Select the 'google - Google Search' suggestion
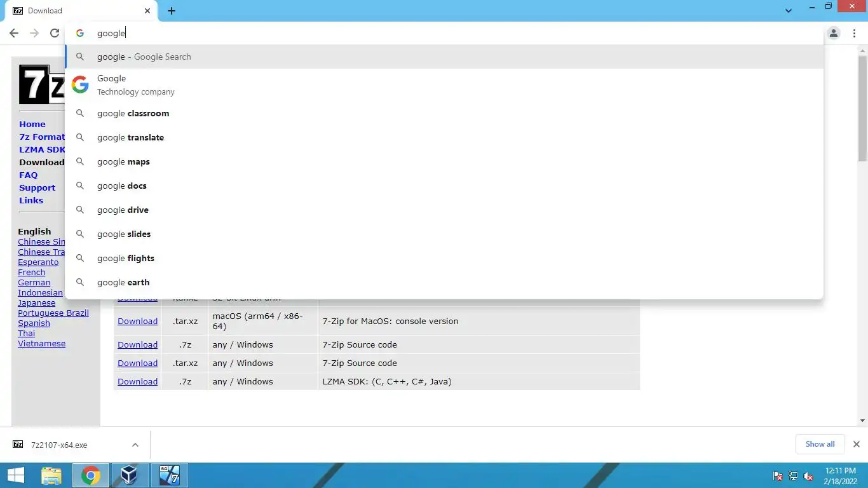The image size is (868, 488). click(x=444, y=57)
